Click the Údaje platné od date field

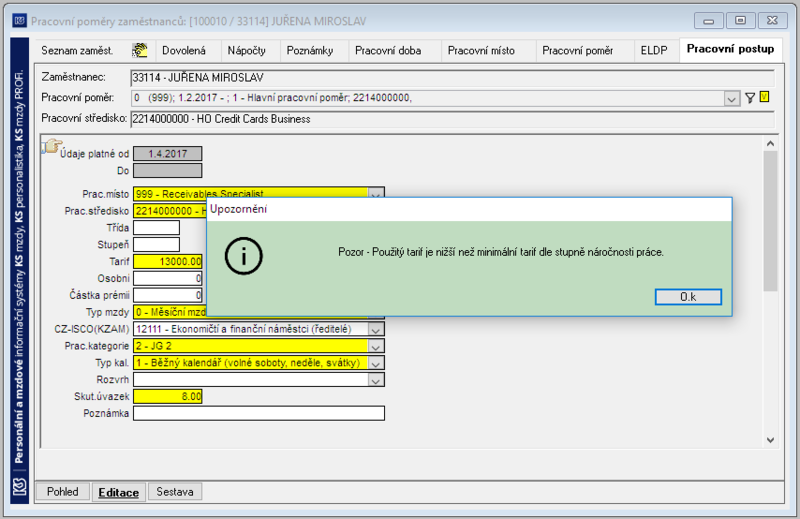tap(168, 154)
